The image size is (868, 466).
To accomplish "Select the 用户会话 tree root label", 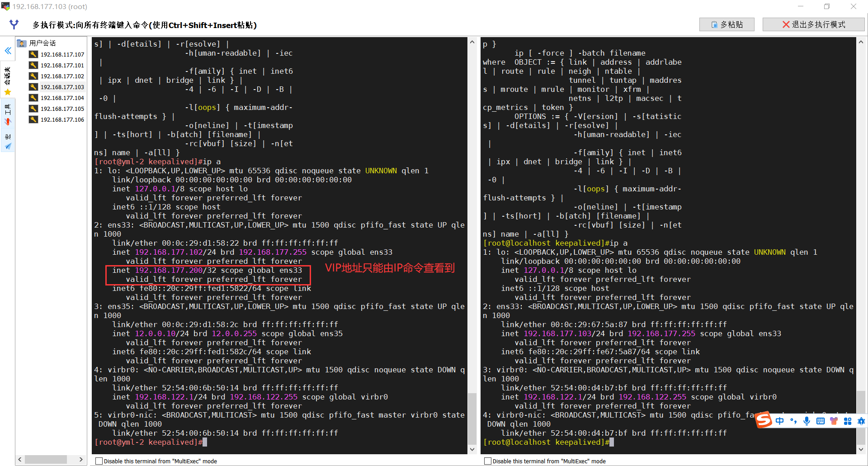I will tap(42, 43).
